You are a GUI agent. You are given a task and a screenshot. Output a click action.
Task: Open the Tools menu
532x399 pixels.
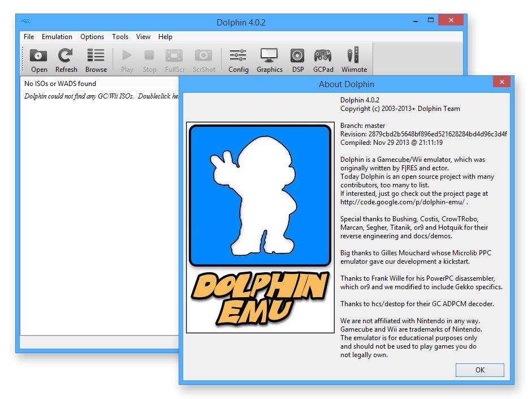[x=120, y=37]
